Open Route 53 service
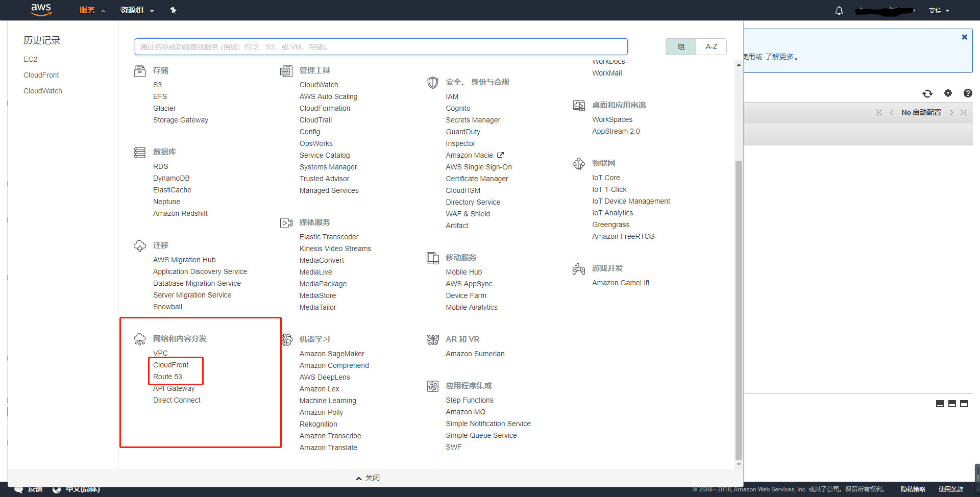980x497 pixels. [167, 377]
